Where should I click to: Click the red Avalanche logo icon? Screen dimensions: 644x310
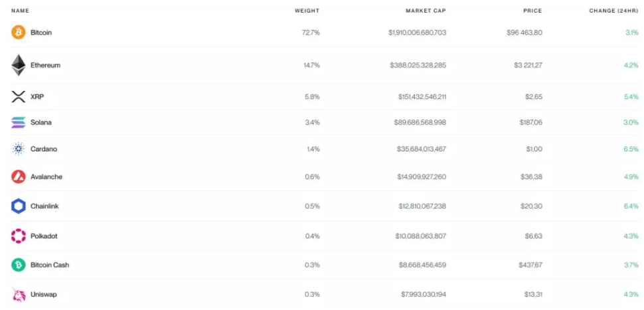click(x=18, y=177)
